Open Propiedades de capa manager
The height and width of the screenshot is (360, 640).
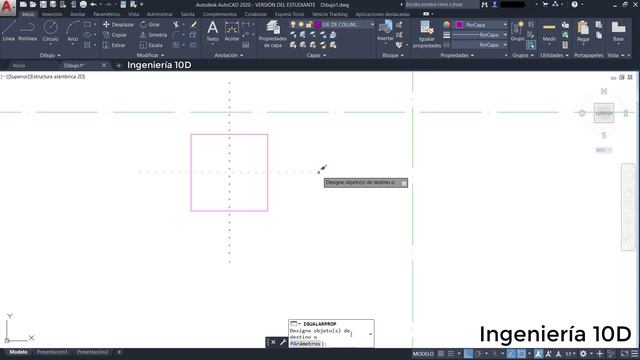click(x=273, y=34)
